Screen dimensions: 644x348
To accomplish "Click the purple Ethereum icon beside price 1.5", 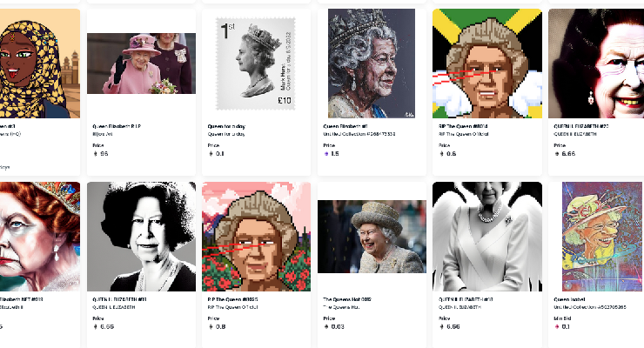I will 325,153.
